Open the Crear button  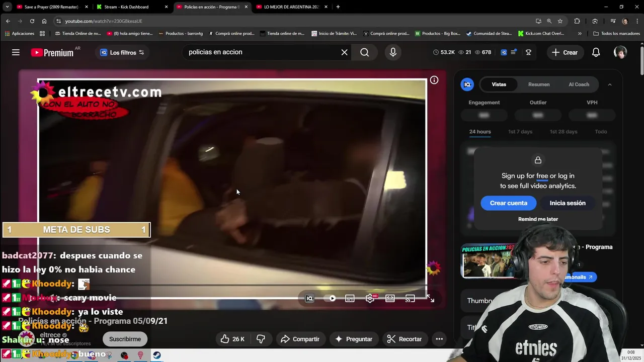[x=565, y=52]
